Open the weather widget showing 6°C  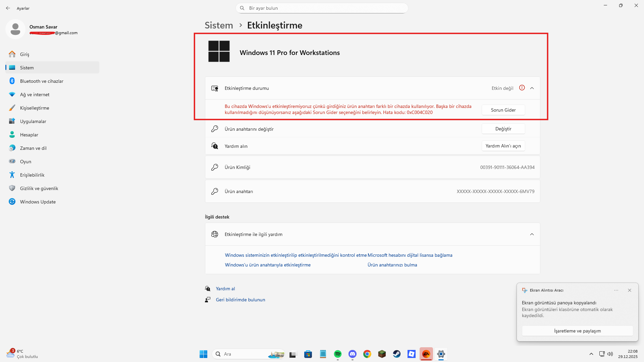[x=22, y=354]
